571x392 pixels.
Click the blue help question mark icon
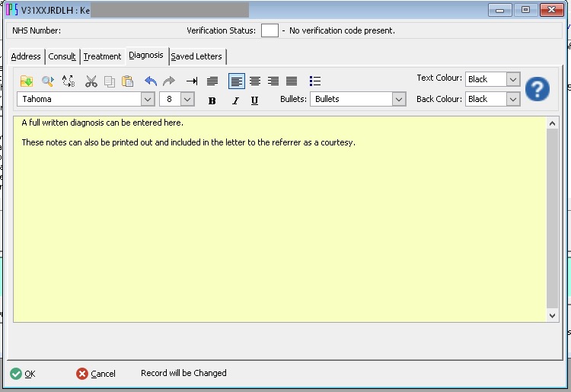point(538,89)
